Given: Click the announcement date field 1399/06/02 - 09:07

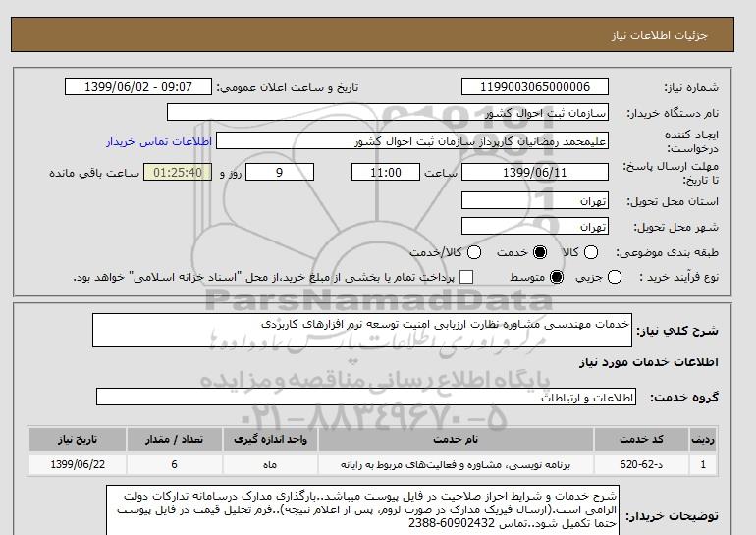Looking at the screenshot, I should tap(137, 86).
